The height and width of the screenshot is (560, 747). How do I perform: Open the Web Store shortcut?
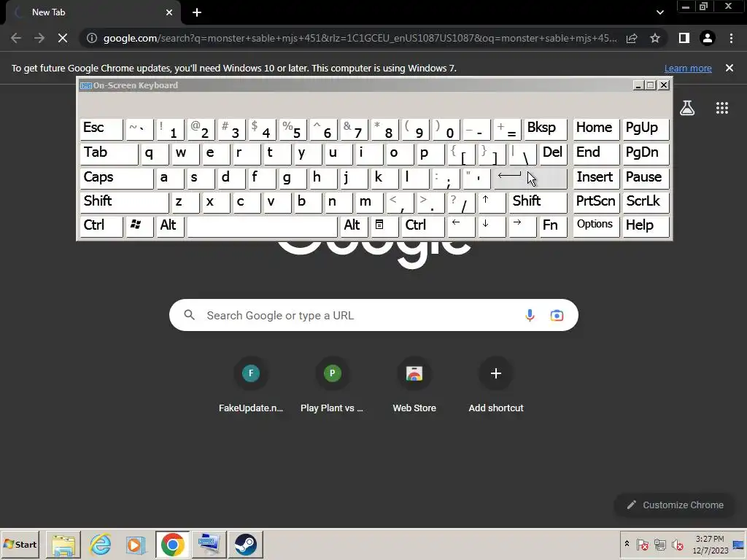coord(414,386)
